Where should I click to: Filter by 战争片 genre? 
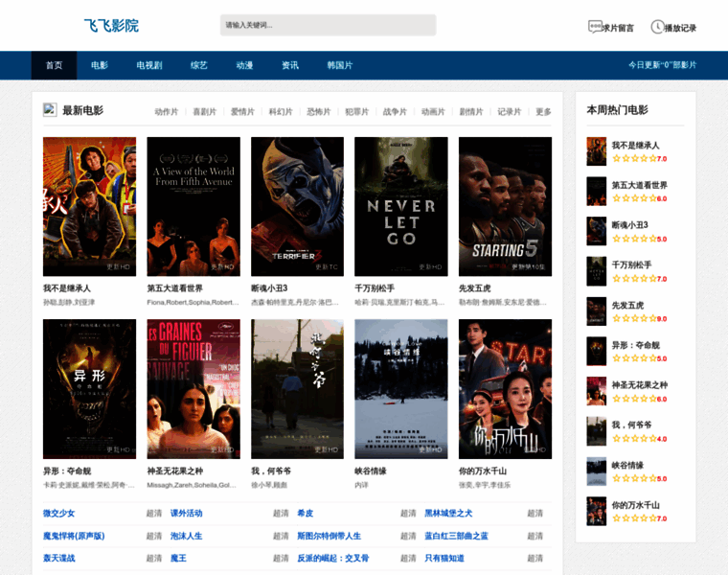[x=395, y=111]
